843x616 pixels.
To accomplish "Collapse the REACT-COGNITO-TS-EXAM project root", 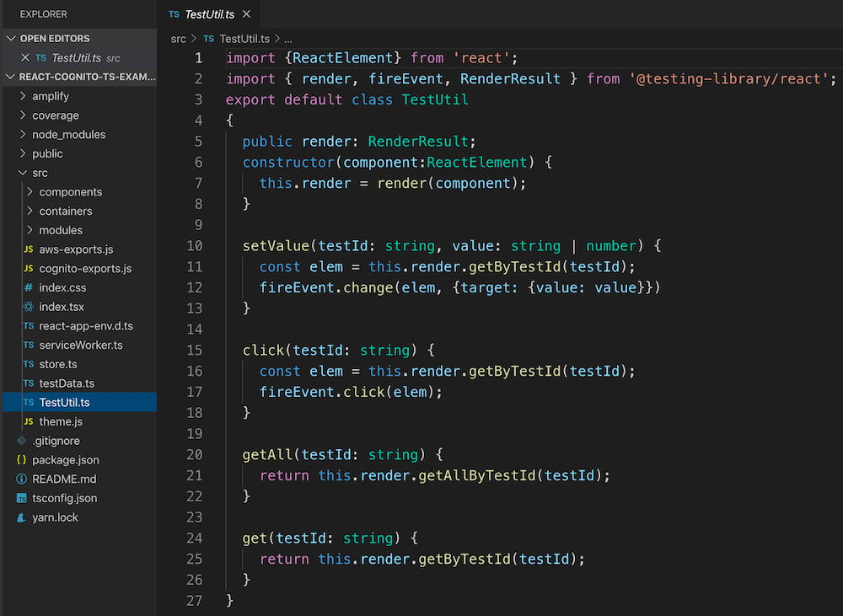I will tap(9, 77).
